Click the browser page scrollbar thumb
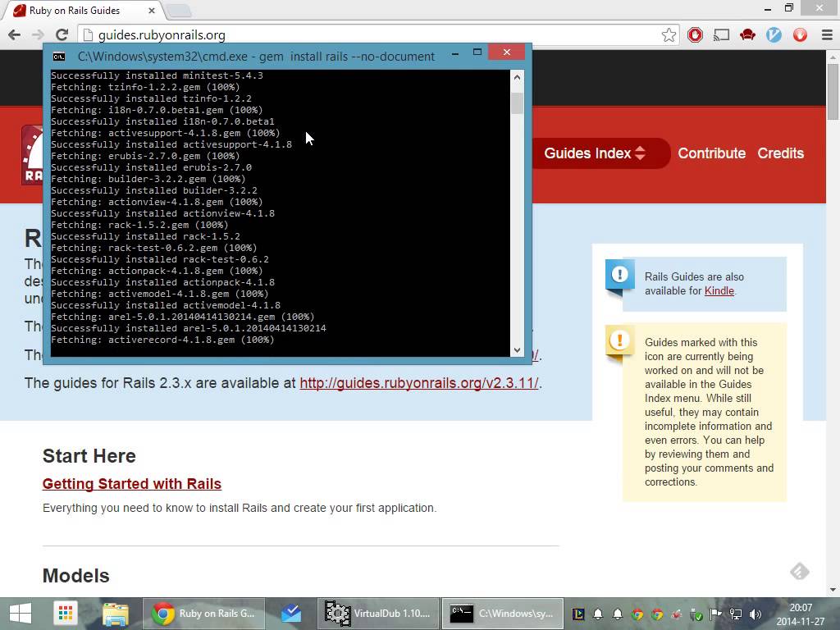 (833, 92)
